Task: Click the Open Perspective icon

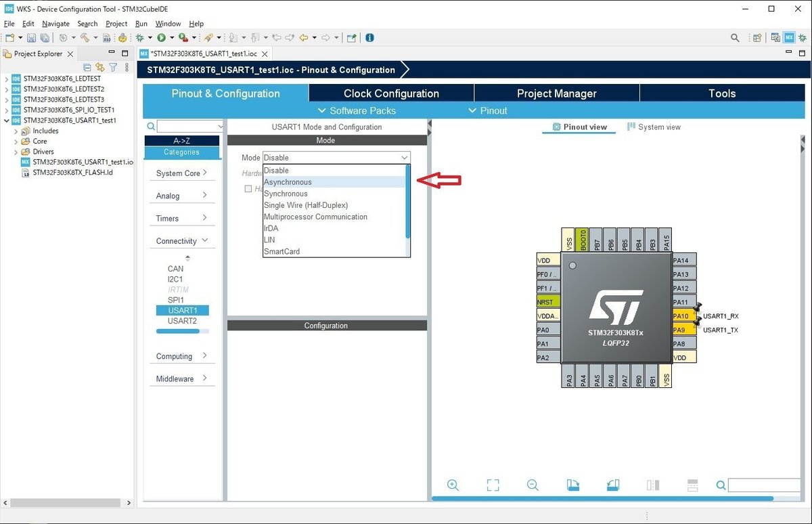Action: click(x=758, y=38)
